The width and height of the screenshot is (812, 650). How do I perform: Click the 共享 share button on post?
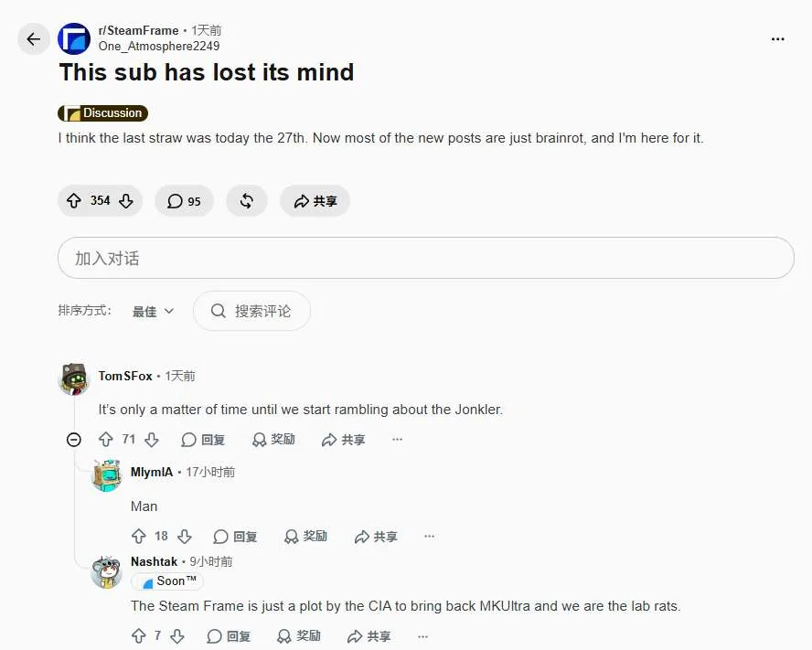[315, 201]
